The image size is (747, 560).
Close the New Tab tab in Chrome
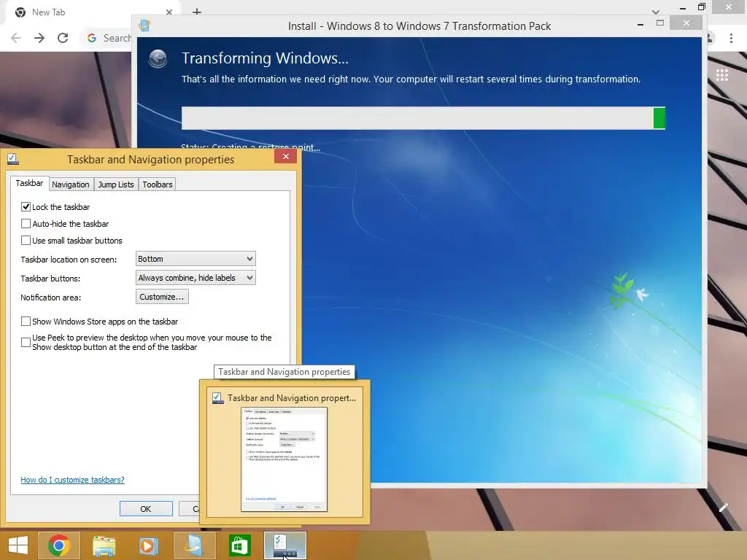[169, 12]
